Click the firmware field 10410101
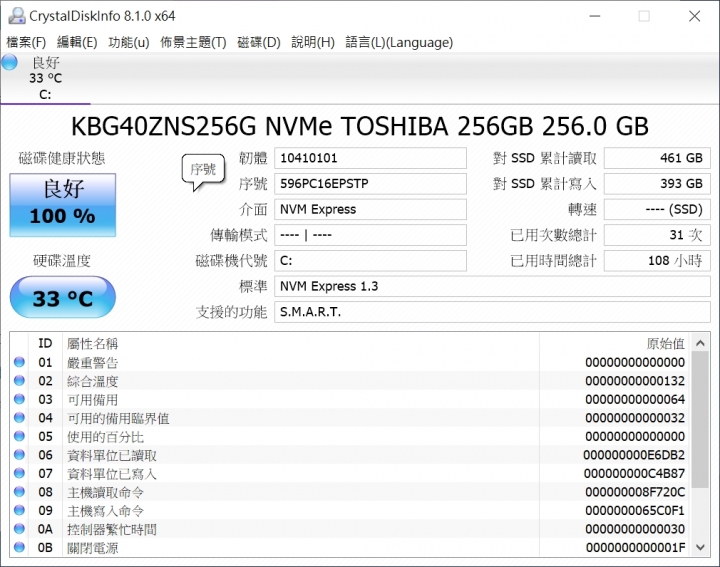 coord(370,158)
